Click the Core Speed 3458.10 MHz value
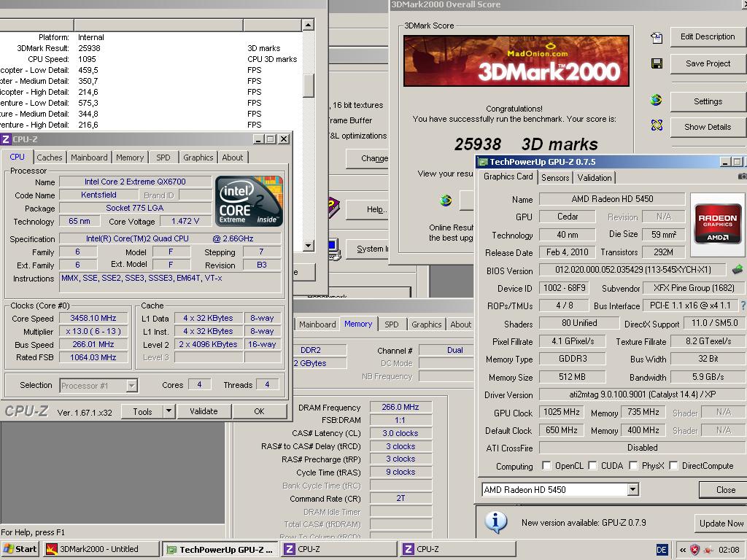Viewport: 747px width, 560px height. click(x=93, y=318)
